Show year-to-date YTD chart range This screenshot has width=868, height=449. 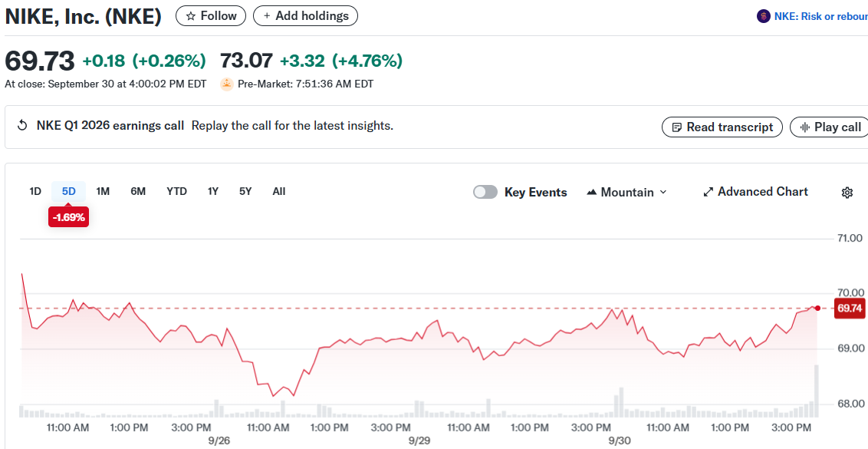176,191
